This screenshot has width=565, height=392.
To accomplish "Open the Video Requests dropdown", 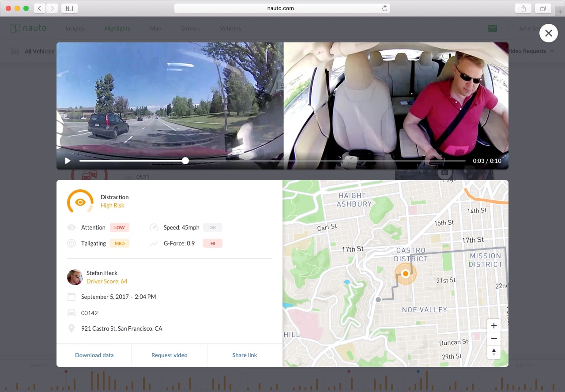I will tap(530, 51).
